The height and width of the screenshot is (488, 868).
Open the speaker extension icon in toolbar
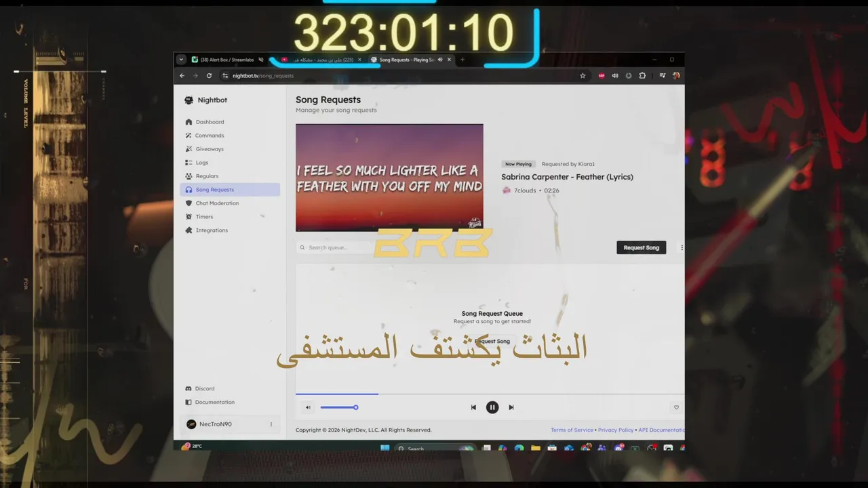(615, 76)
